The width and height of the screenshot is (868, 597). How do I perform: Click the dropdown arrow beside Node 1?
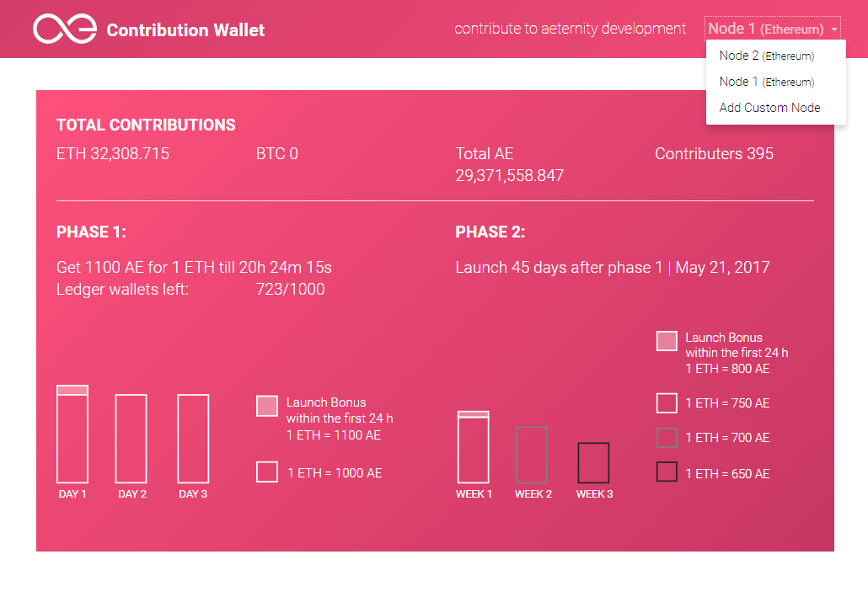833,29
